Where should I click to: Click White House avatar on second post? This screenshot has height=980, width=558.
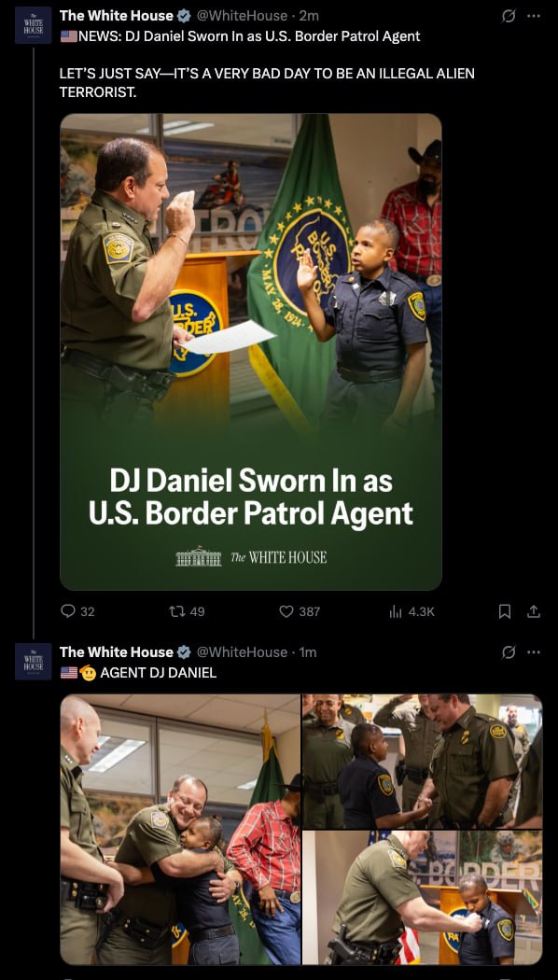(33, 661)
